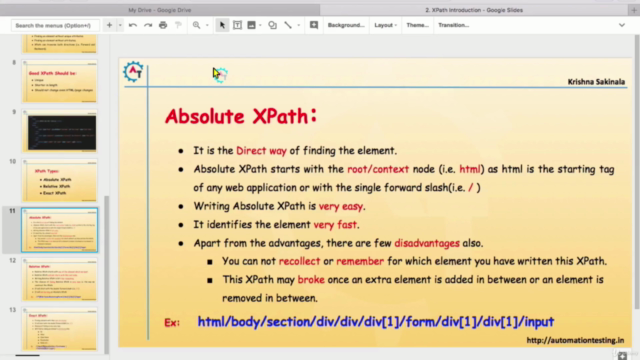
Task: Click the Search the menus field
Action: click(x=55, y=25)
